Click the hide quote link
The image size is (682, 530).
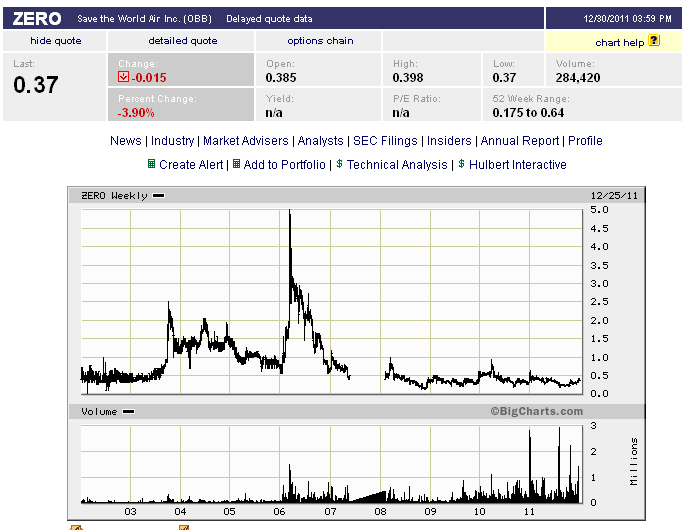click(56, 41)
